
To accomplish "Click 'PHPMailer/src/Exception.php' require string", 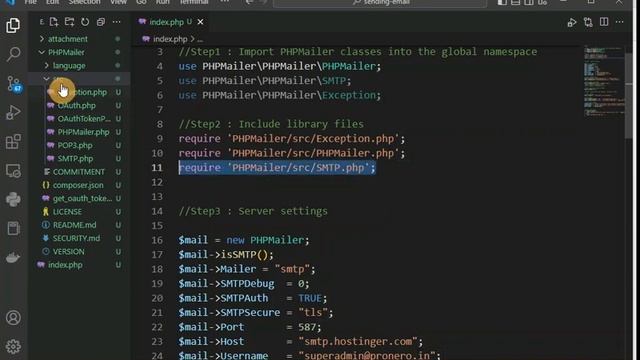I will pyautogui.click(x=313, y=139).
